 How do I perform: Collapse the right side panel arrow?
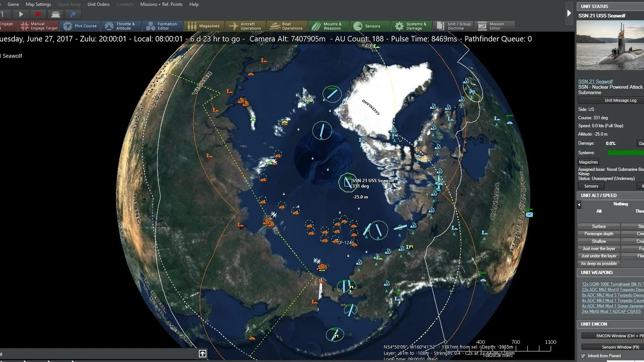(569, 13)
